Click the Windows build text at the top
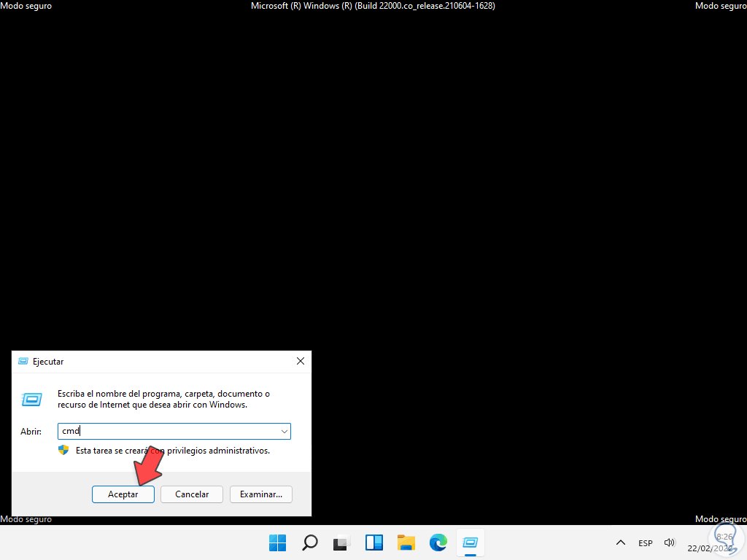This screenshot has height=560, width=747. click(x=373, y=6)
